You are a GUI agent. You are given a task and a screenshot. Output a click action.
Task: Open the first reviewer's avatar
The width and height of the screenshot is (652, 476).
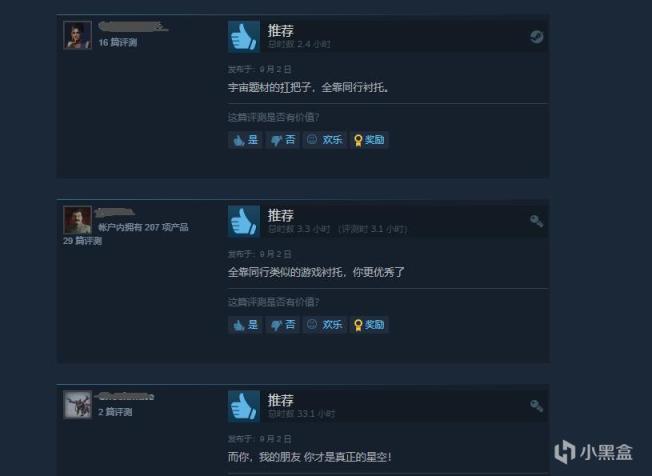tap(77, 35)
